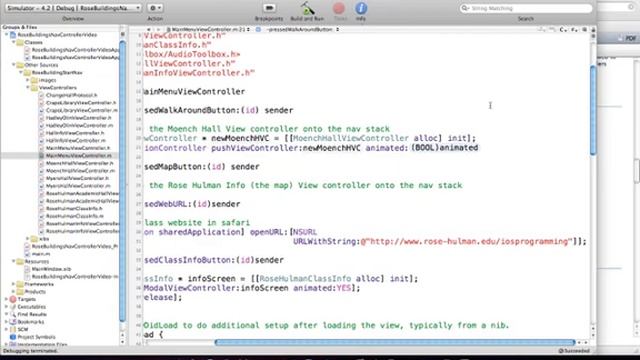Select the Targets red bullseye icon
This screenshot has width=640, height=360.
(x=13, y=299)
